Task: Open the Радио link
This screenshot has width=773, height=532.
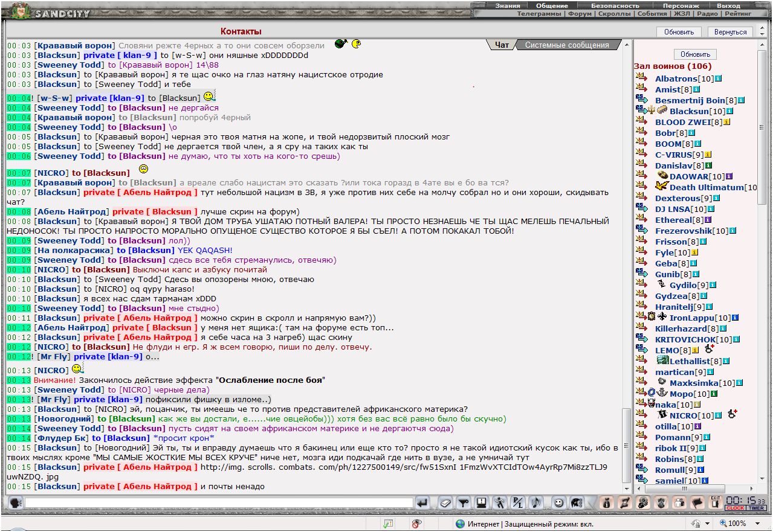Action: (x=707, y=13)
